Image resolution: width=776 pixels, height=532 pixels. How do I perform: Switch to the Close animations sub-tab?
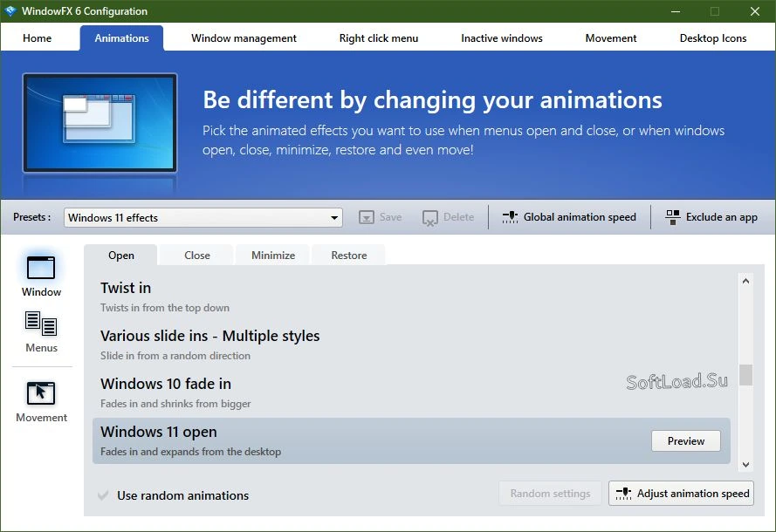pos(197,256)
